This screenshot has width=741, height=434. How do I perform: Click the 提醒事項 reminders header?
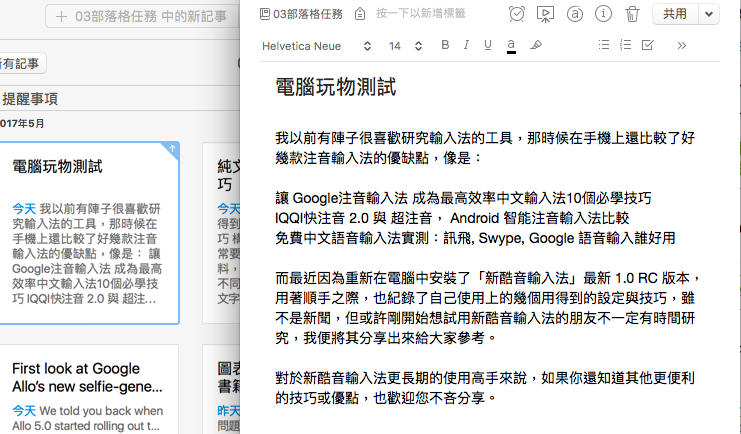click(30, 99)
